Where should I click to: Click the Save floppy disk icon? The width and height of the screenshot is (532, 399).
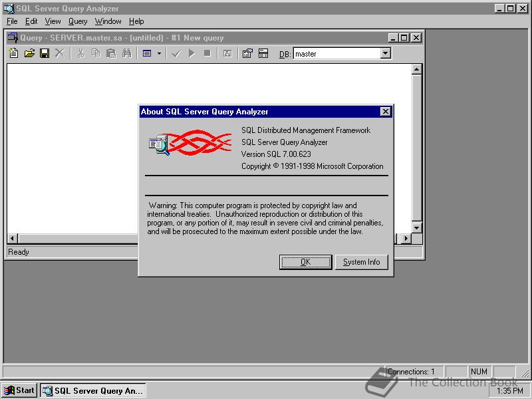pyautogui.click(x=45, y=53)
